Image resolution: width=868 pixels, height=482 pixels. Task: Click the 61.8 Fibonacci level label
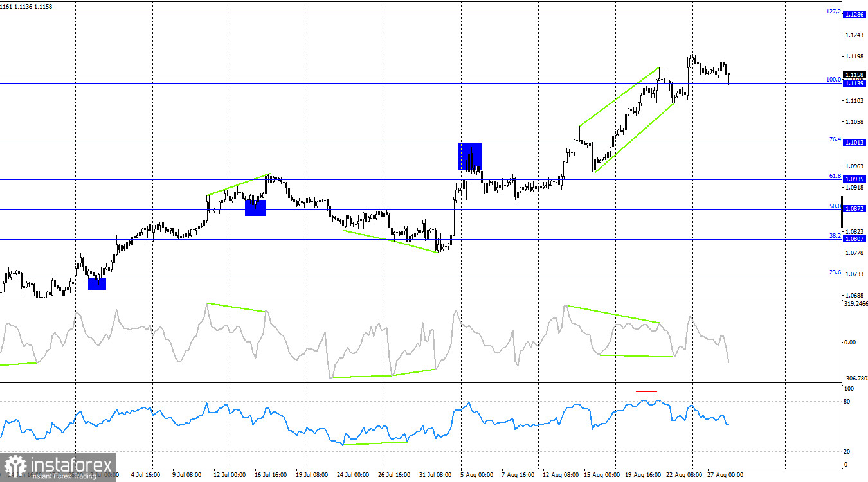coord(835,175)
